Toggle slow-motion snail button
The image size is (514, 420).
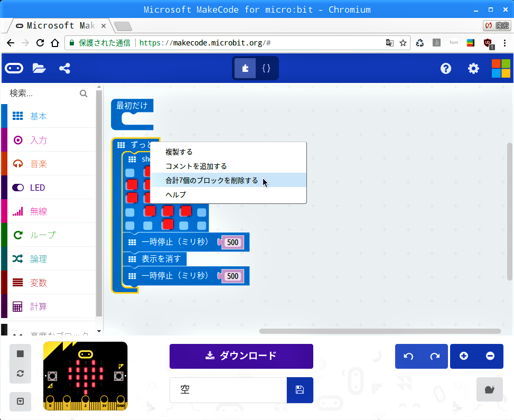point(489,389)
